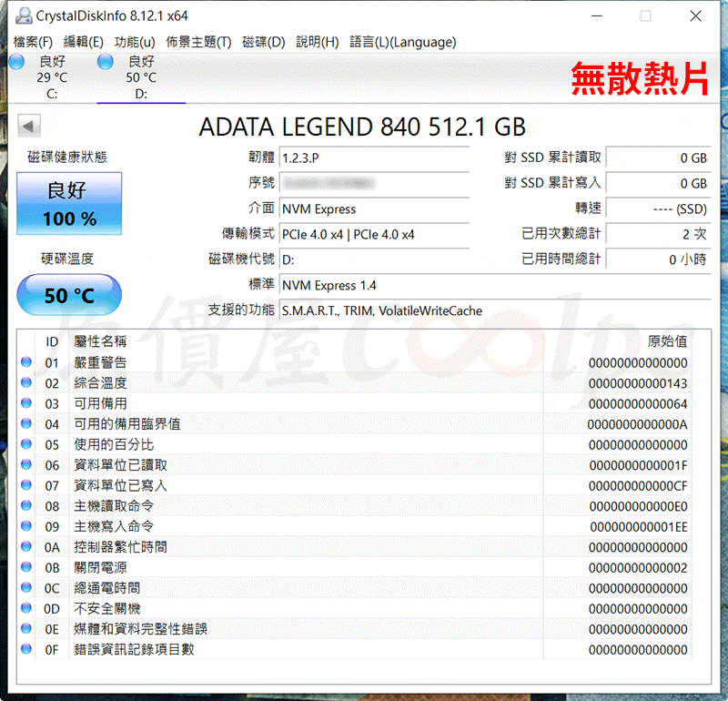Click the status orb for attribute 09 主機寫入命令
The width and height of the screenshot is (728, 701).
[26, 526]
